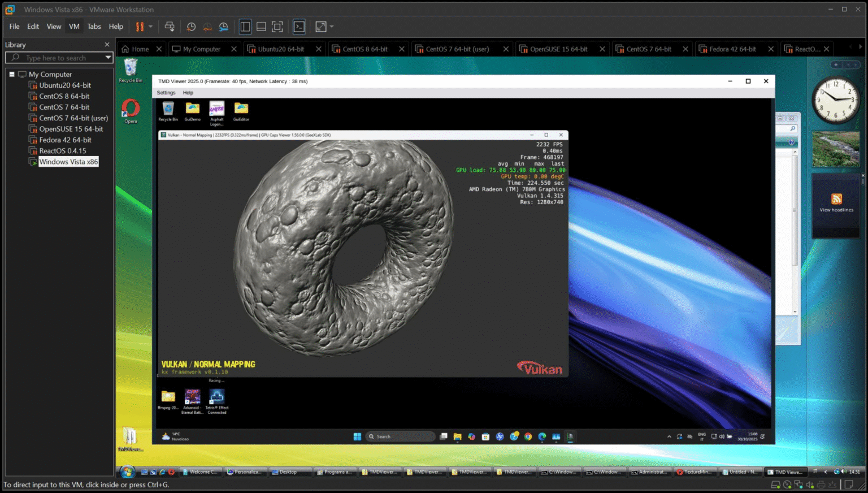868x493 pixels.
Task: Click the GuiEditor folder in remote desktop
Action: [241, 111]
